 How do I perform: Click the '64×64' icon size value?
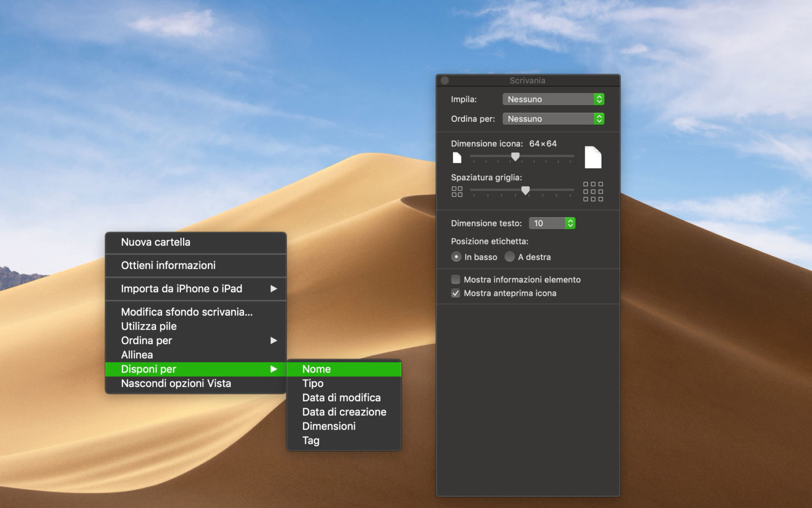click(543, 144)
